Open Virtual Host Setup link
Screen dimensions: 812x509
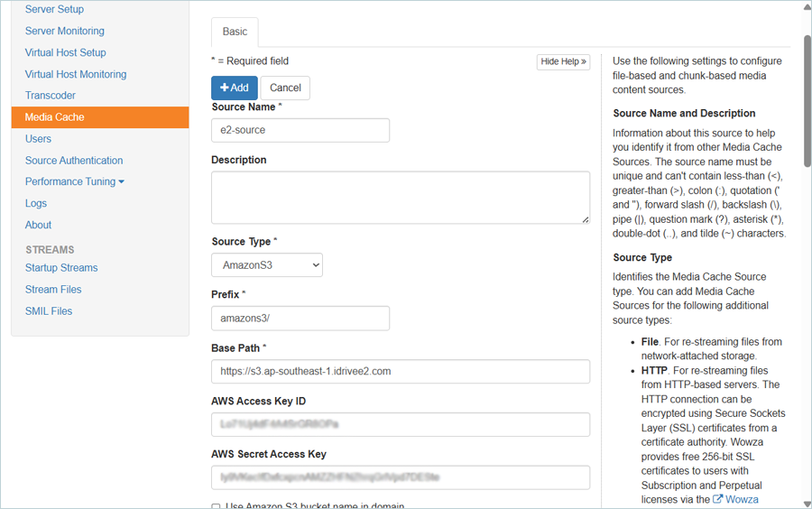tap(65, 53)
